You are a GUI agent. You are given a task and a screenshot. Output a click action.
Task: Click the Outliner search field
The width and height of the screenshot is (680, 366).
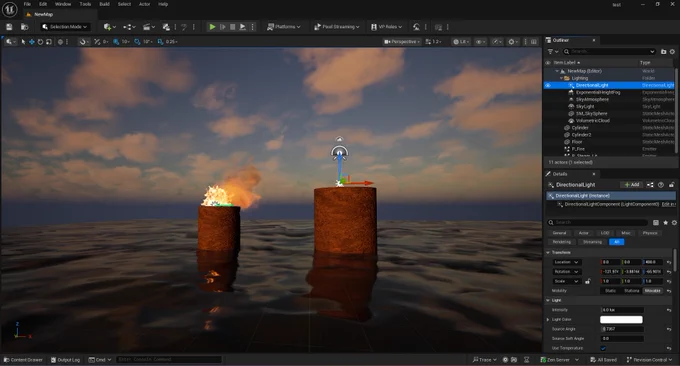point(609,52)
